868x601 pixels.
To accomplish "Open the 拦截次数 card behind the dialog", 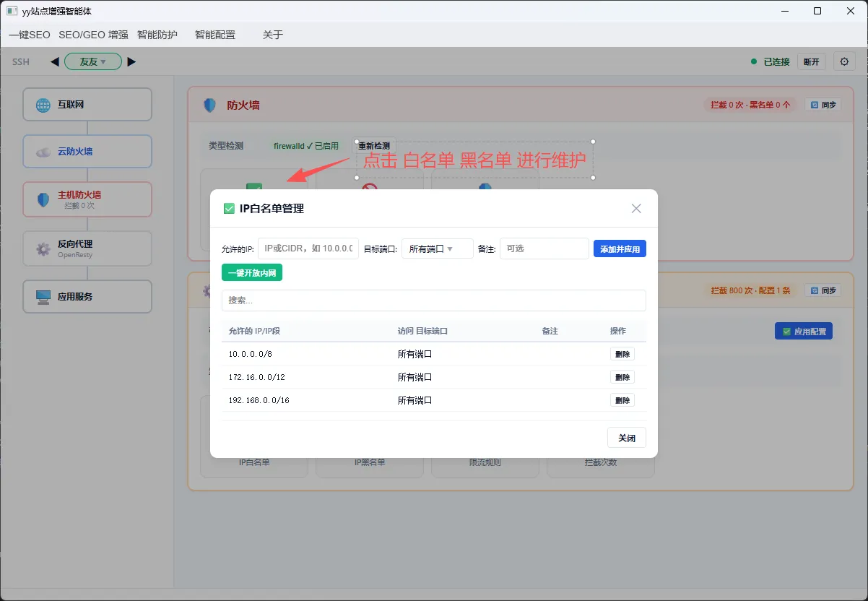I will [601, 462].
